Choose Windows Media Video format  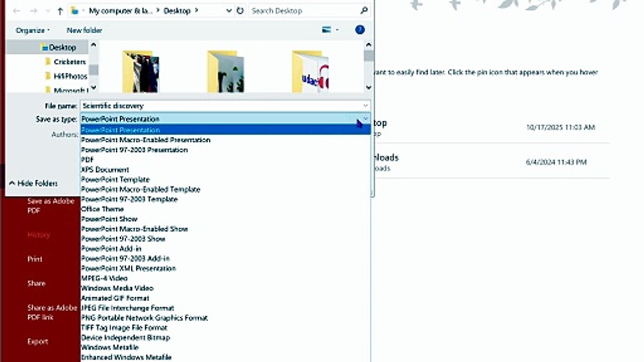[225, 288]
